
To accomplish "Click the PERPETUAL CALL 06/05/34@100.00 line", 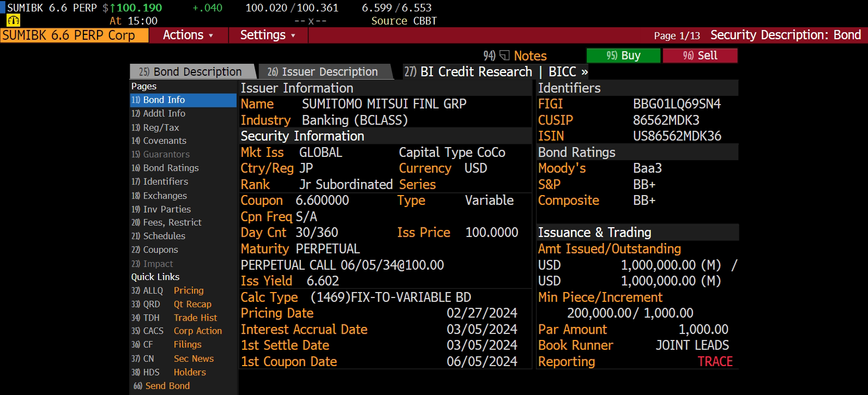I will (x=342, y=265).
